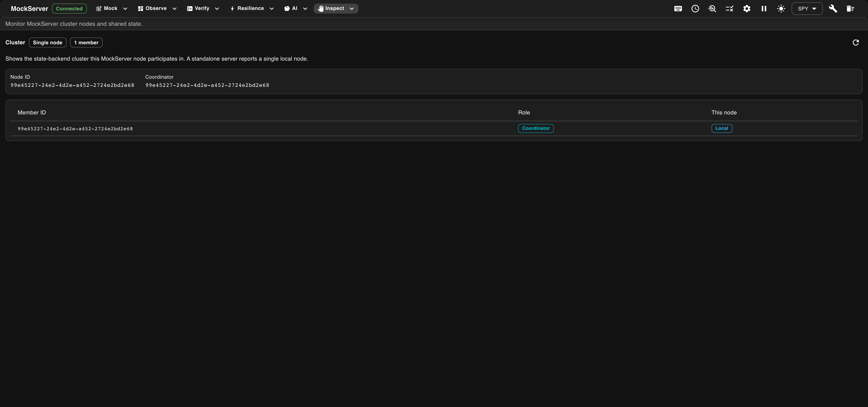The width and height of the screenshot is (868, 407).
Task: Click the wrench tools icon
Action: (833, 9)
